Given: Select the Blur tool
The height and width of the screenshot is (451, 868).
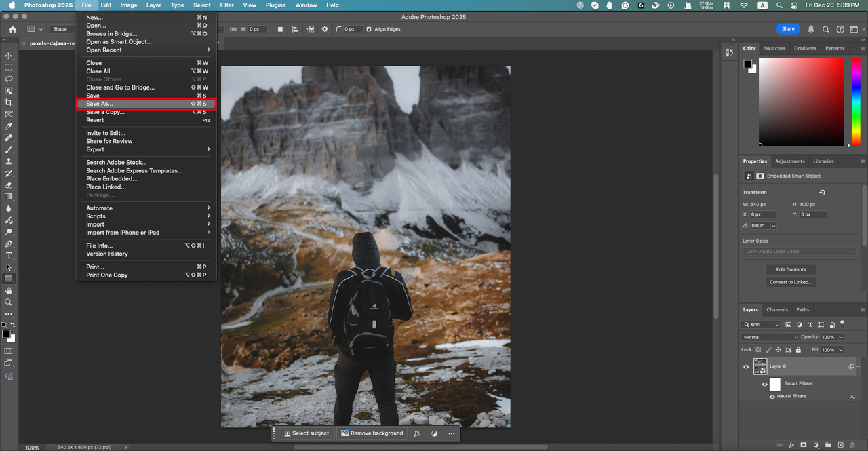Looking at the screenshot, I should [9, 208].
